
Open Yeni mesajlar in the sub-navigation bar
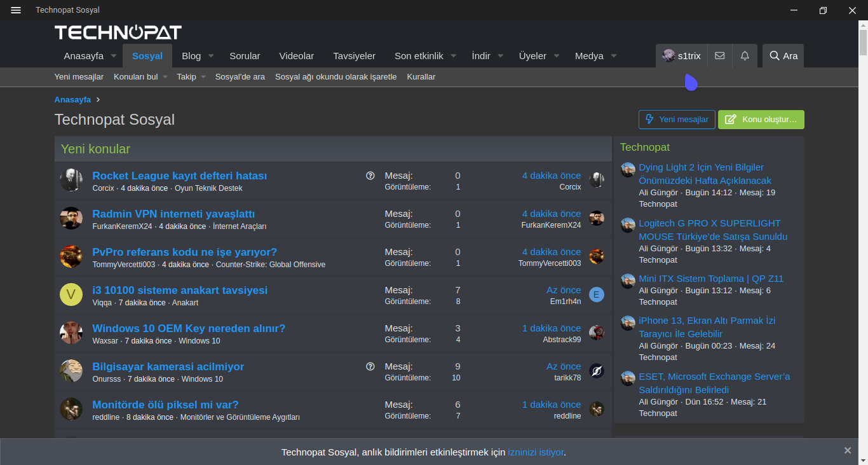coord(79,77)
